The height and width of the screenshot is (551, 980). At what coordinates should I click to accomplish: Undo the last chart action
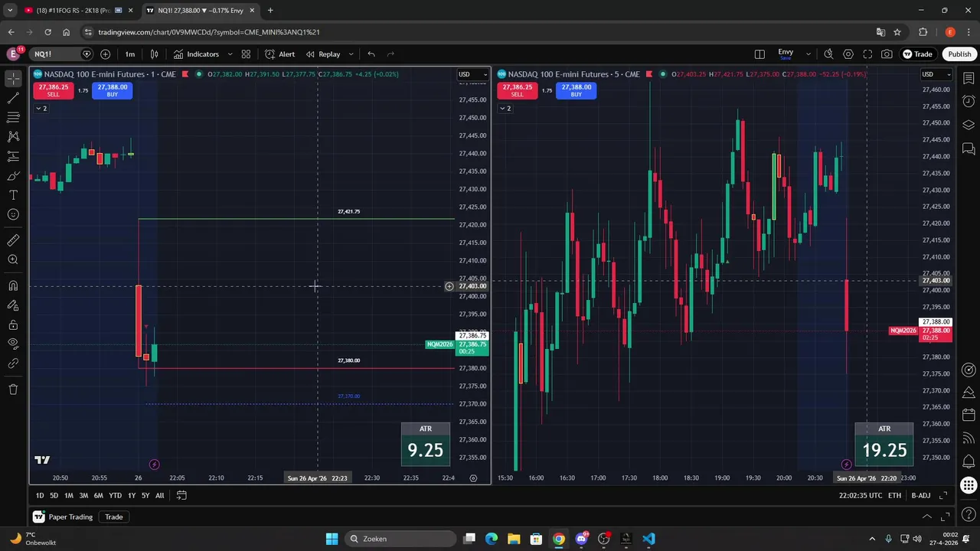[371, 54]
